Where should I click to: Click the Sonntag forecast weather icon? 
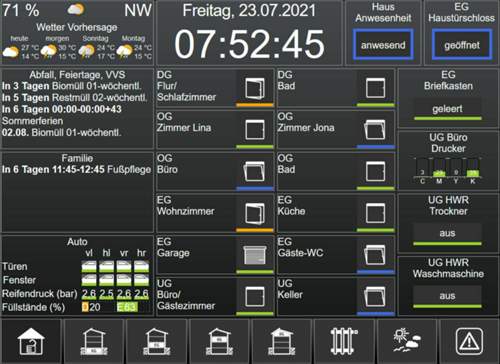pyautogui.click(x=86, y=52)
